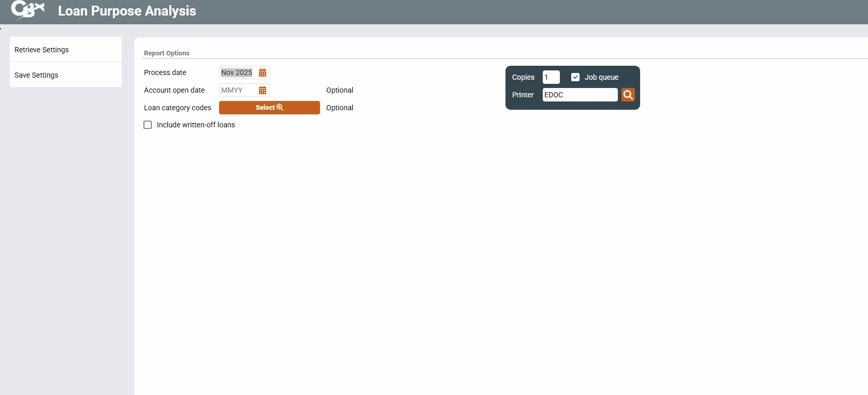The width and height of the screenshot is (868, 395).
Task: Click the magnifier icon inside Select button
Action: tap(280, 107)
